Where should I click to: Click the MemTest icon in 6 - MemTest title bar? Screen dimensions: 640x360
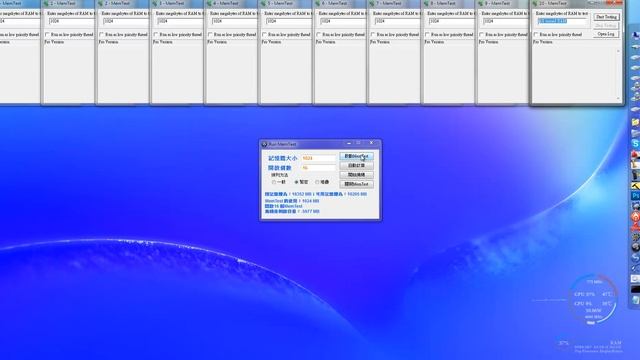(318, 3)
